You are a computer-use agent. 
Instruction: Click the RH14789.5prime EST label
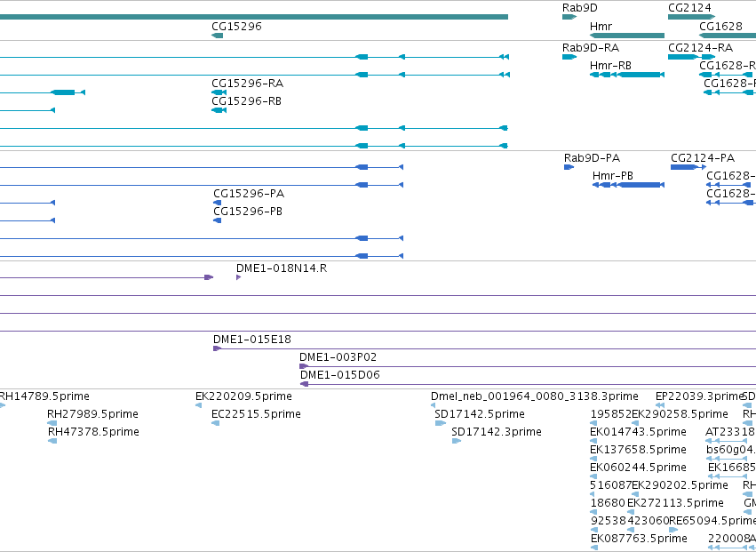(44, 396)
